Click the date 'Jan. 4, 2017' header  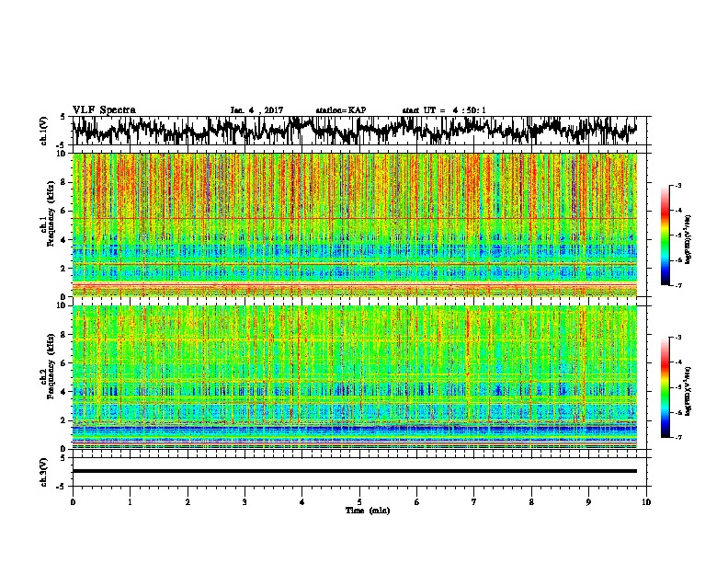[256, 110]
